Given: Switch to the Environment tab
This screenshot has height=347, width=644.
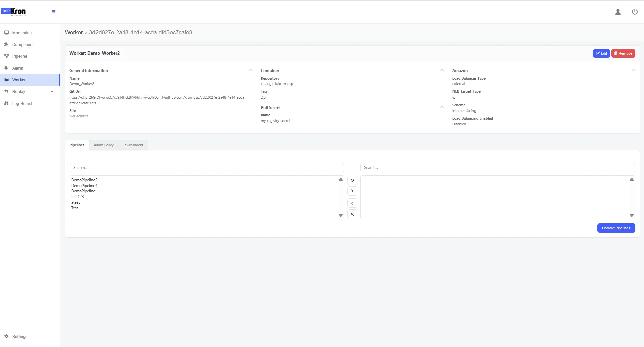Looking at the screenshot, I should [133, 145].
